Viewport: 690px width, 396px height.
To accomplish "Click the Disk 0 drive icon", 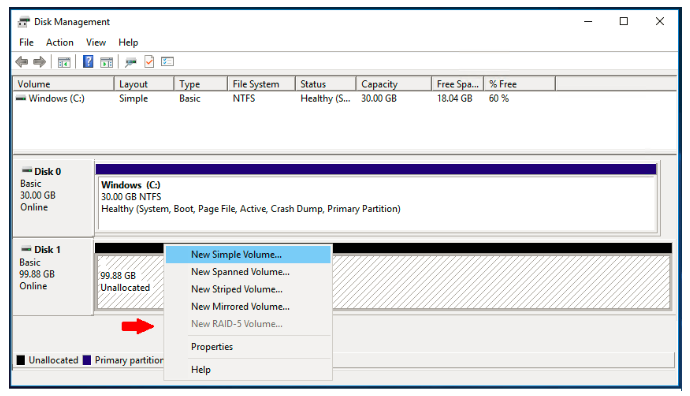I will [x=27, y=170].
